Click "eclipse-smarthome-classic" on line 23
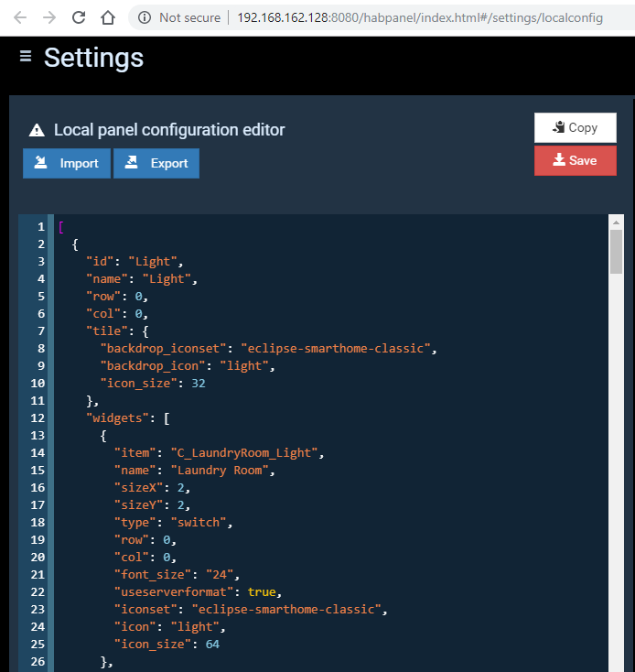The height and width of the screenshot is (672, 635). (x=286, y=610)
